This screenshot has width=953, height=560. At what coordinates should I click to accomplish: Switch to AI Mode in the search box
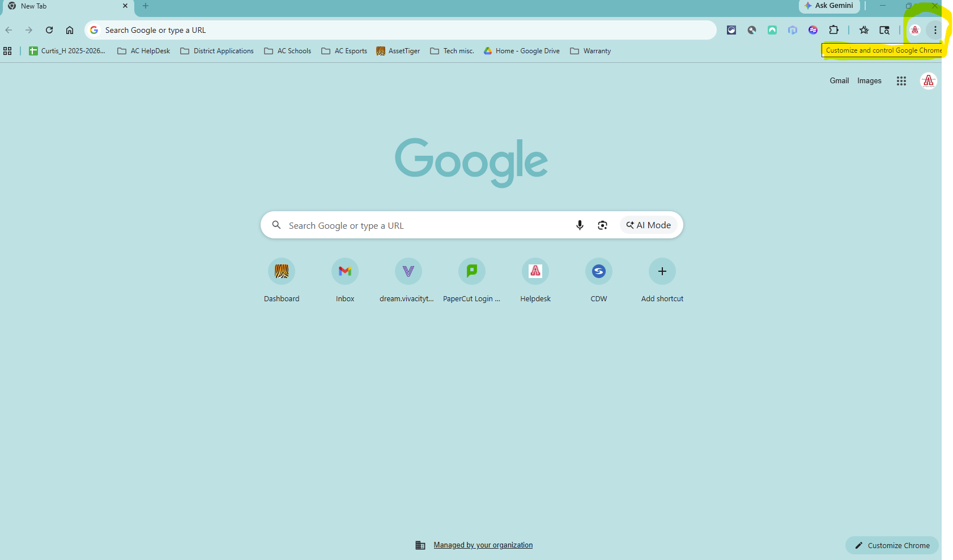[x=649, y=225]
